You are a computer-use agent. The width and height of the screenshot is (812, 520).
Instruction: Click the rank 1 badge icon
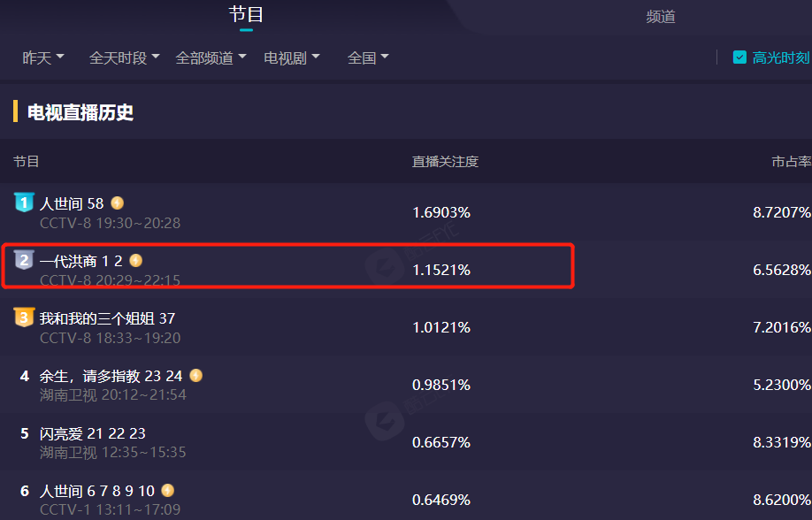24,203
